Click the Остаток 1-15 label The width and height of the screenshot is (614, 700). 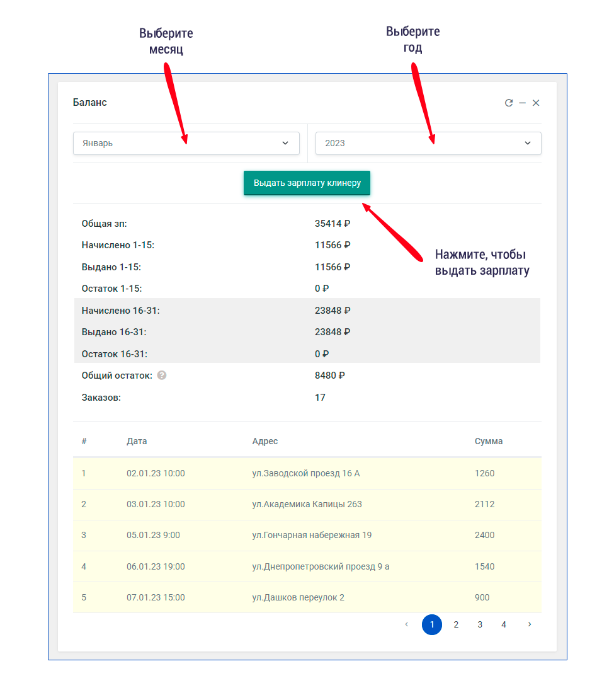pos(111,289)
